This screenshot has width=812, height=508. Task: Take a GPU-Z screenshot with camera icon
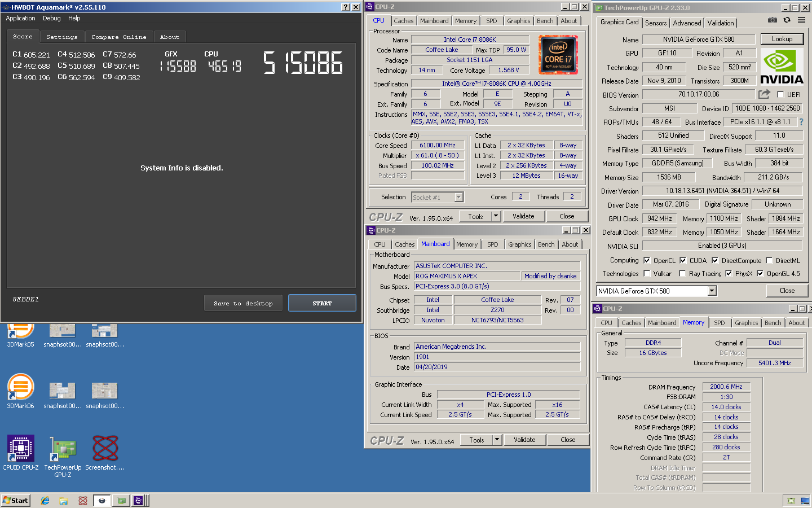pyautogui.click(x=773, y=20)
